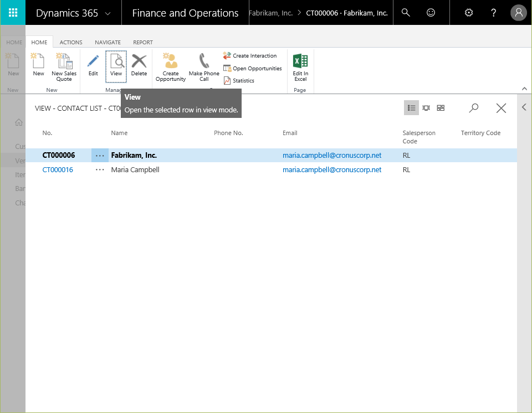Switch to tiles view icon
The height and width of the screenshot is (413, 532).
441,108
